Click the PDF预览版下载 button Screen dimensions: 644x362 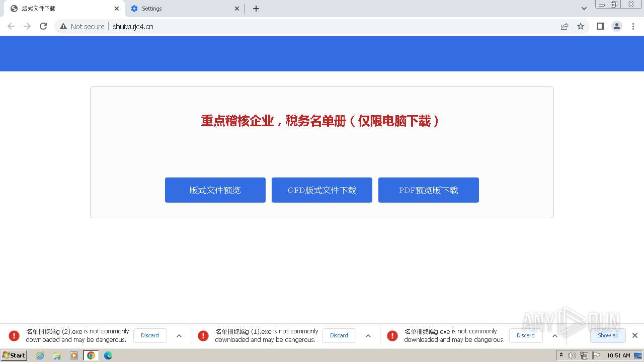429,190
